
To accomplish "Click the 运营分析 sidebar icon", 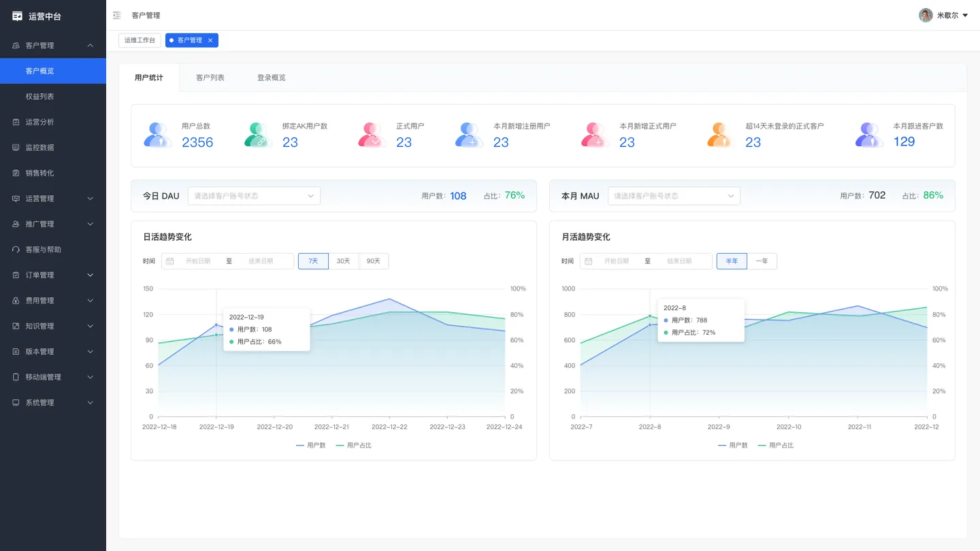I will [16, 122].
